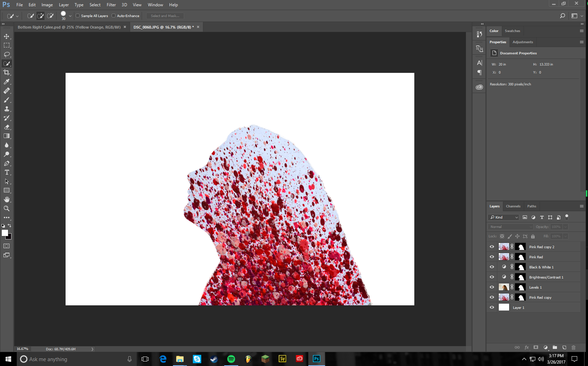The width and height of the screenshot is (588, 366).
Task: Select the Brush tool
Action: tap(7, 100)
